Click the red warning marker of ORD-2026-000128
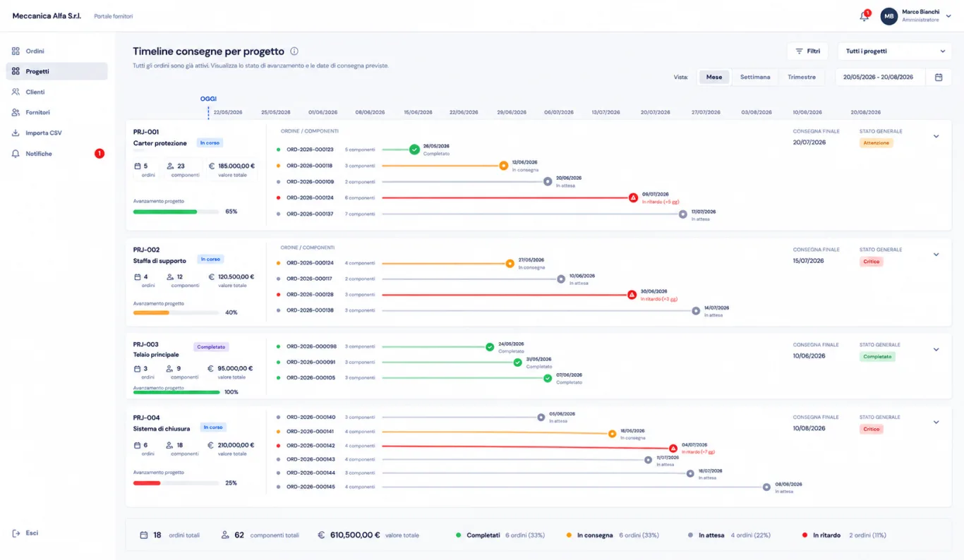Screen dimensions: 964x560 [632, 295]
